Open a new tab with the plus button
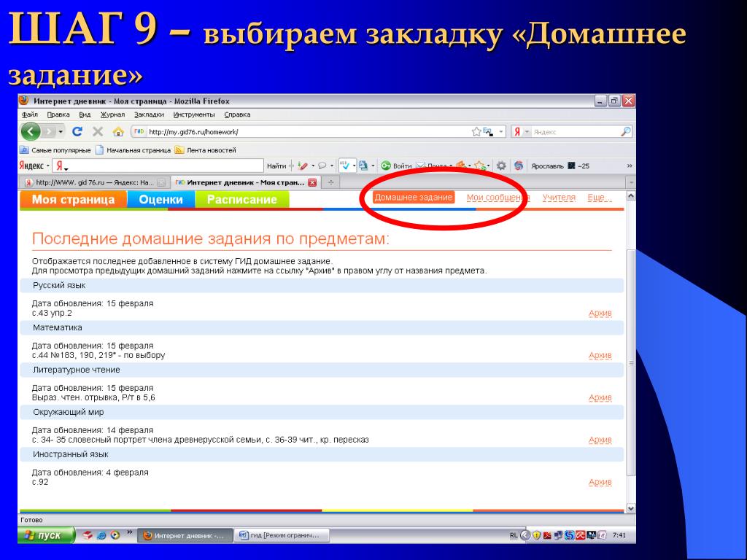 330,182
